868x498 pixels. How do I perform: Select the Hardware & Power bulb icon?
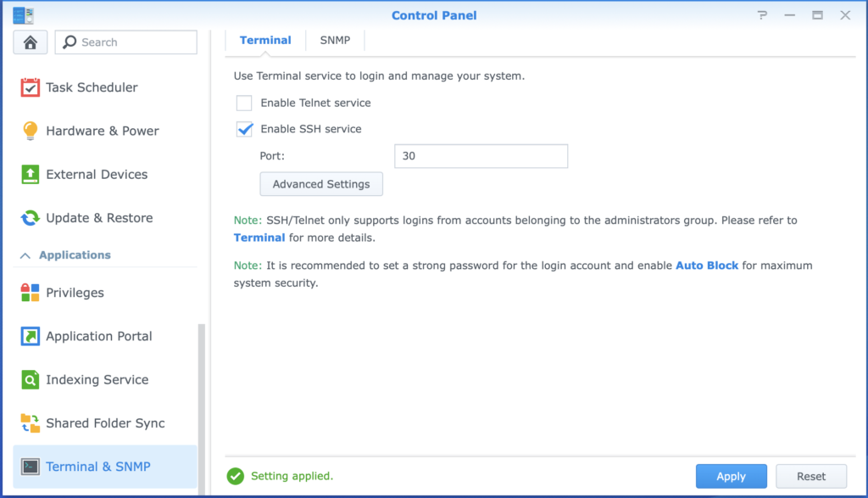coord(30,131)
